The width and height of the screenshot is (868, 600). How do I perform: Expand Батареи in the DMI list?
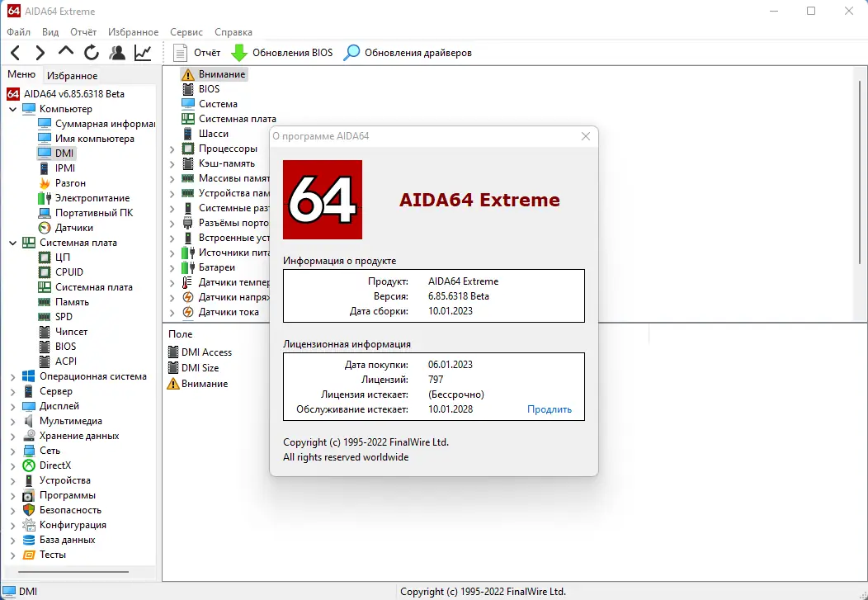coord(172,268)
